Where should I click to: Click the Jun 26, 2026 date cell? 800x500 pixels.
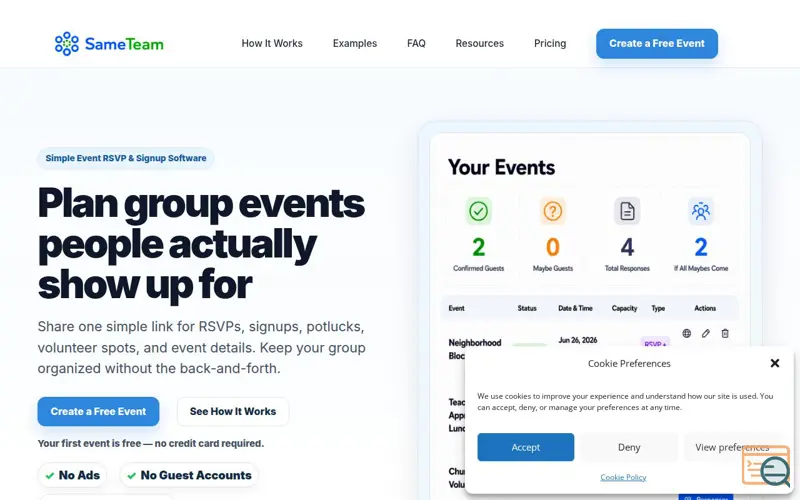[x=578, y=340]
